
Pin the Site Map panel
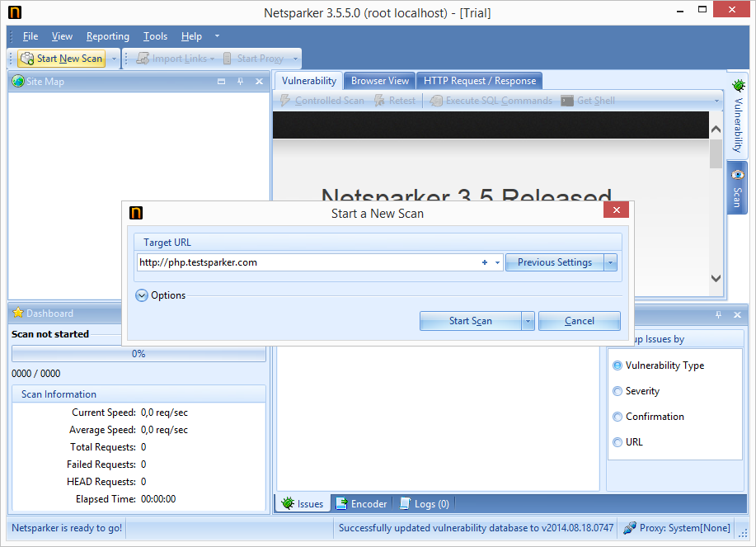(x=240, y=82)
